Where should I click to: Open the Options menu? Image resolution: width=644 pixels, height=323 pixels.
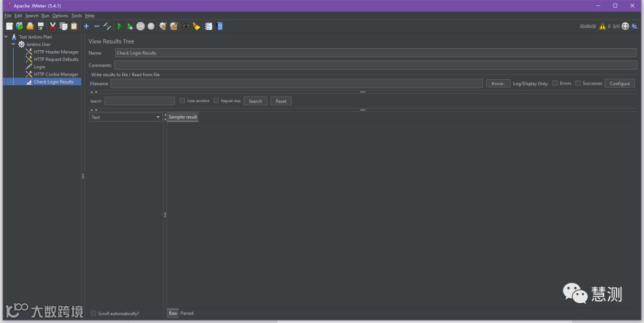coord(60,15)
